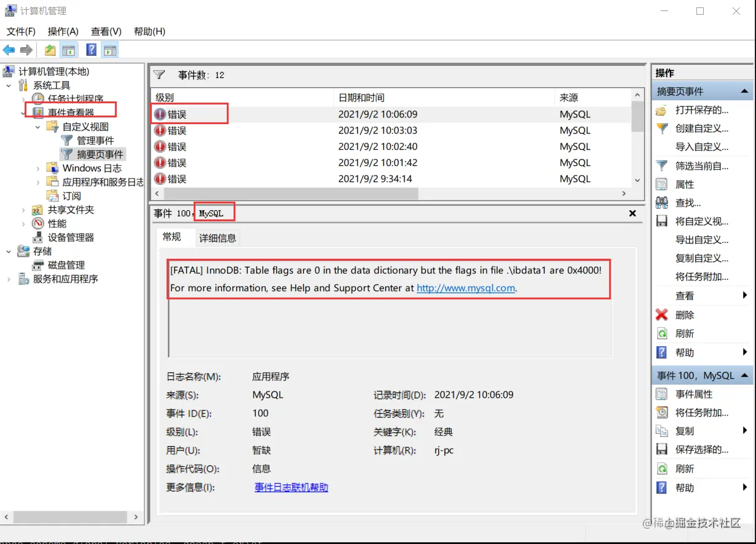Open the http://www.mysql.com link
Image resolution: width=756 pixels, height=544 pixels.
pyautogui.click(x=466, y=288)
